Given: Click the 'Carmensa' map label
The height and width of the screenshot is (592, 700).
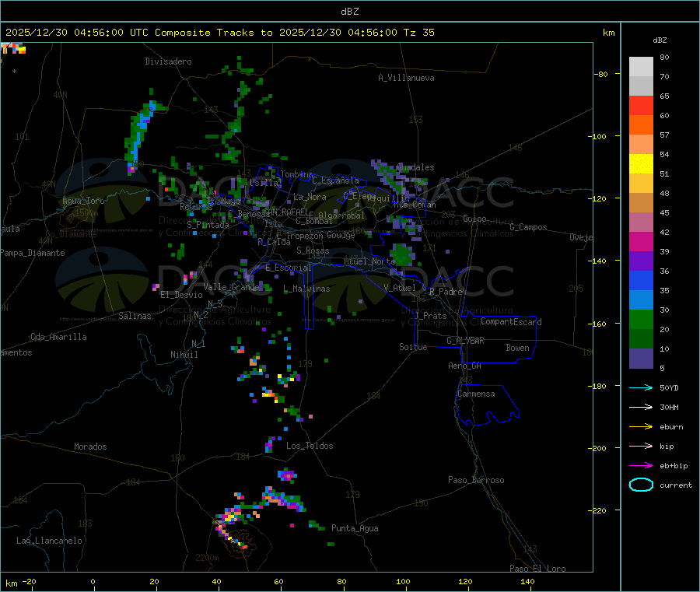Looking at the screenshot, I should pos(476,394).
